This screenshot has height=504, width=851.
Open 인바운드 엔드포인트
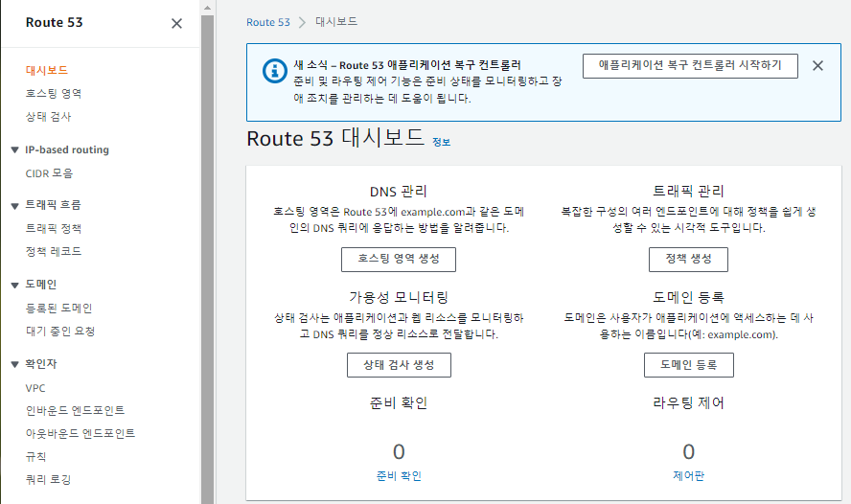coord(75,410)
